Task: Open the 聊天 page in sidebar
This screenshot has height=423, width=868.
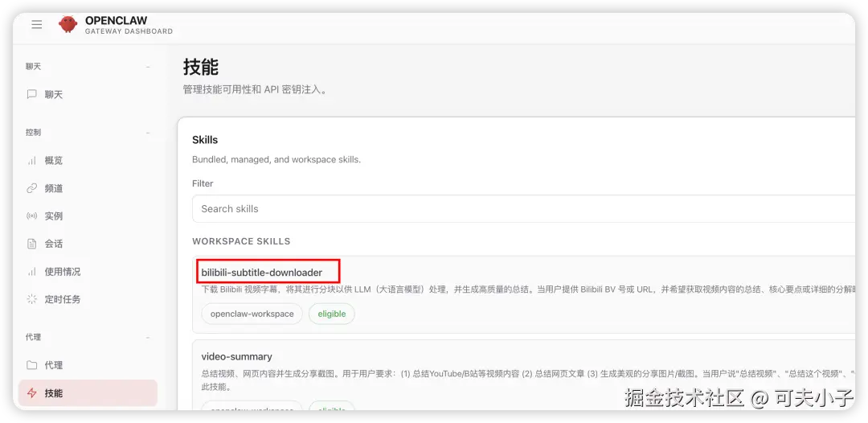Action: pos(88,95)
